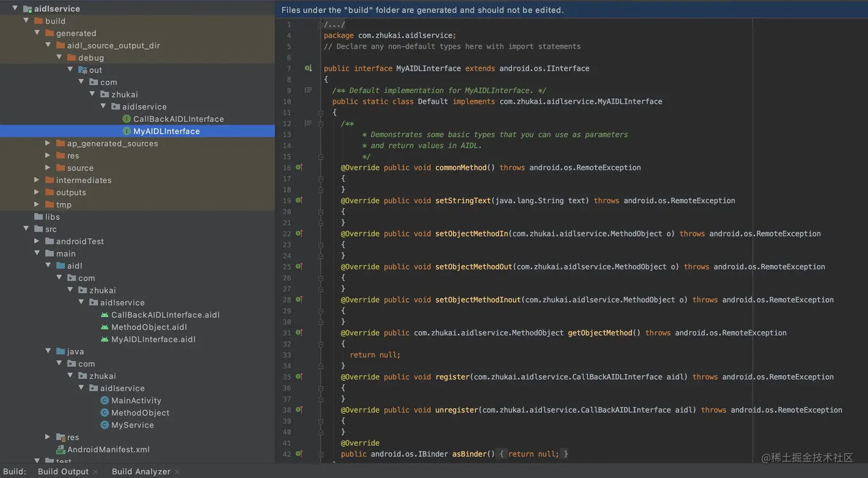Click override gutter icon for unregister method
Image resolution: width=868 pixels, height=478 pixels.
coord(299,410)
